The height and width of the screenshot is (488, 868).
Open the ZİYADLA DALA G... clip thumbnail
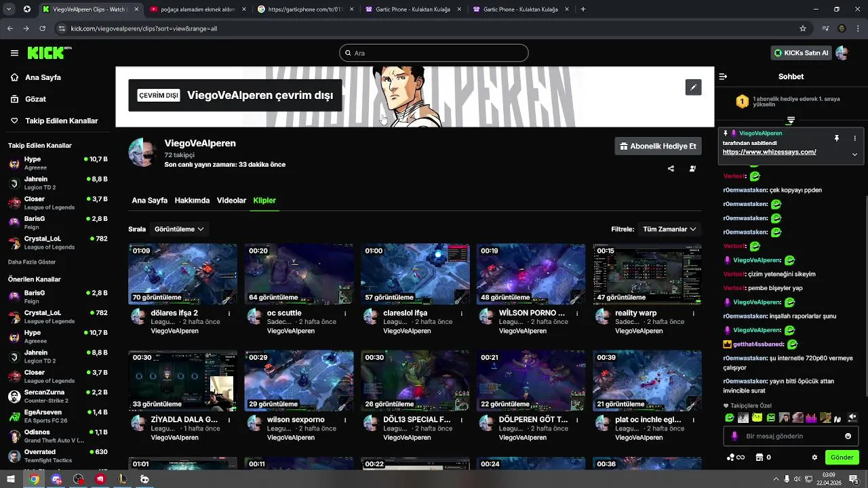[x=182, y=381]
